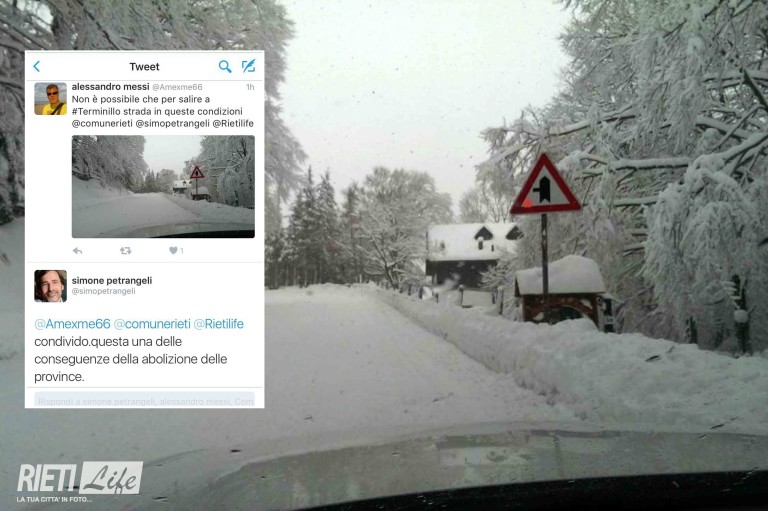Go back using the left chevron arrow
Viewport: 768px width, 511px height.
(37, 67)
